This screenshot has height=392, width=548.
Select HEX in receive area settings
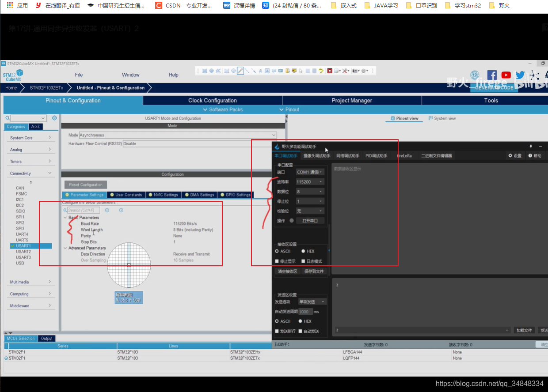coord(308,251)
